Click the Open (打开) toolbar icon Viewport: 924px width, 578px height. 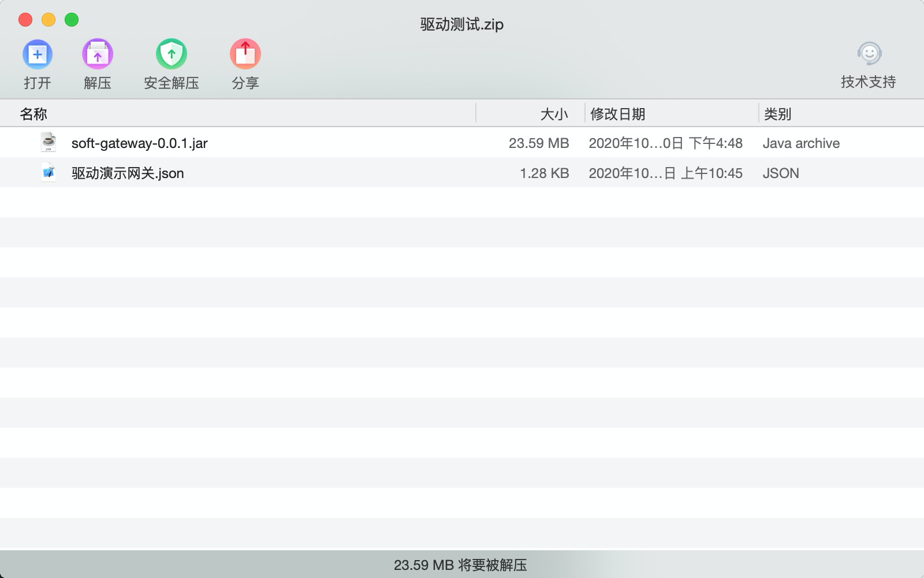38,55
